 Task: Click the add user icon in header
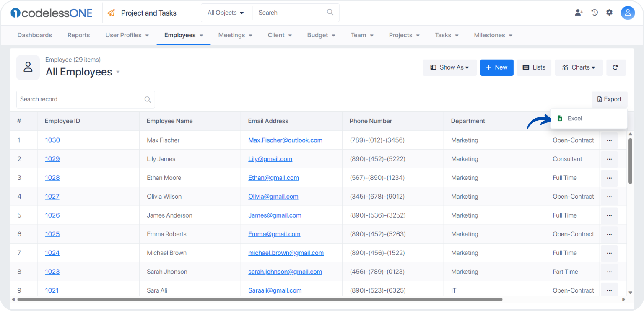point(579,13)
